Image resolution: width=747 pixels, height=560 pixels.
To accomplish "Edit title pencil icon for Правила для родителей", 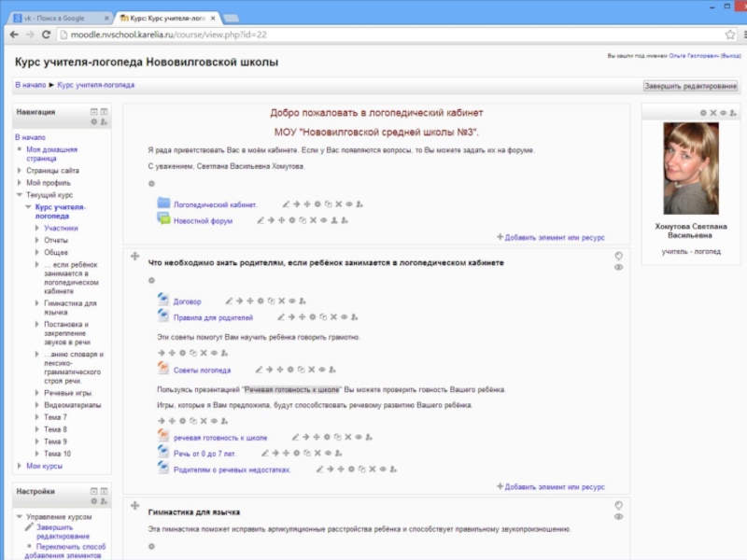I will (281, 317).
